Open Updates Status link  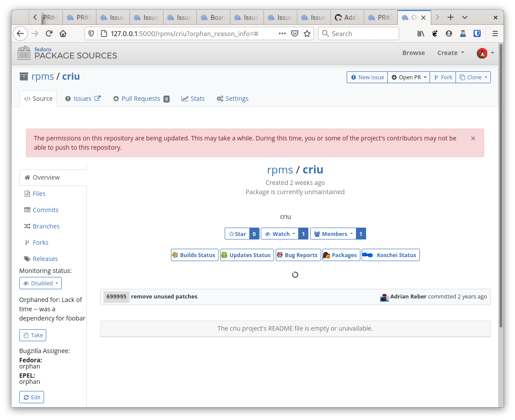(x=247, y=255)
